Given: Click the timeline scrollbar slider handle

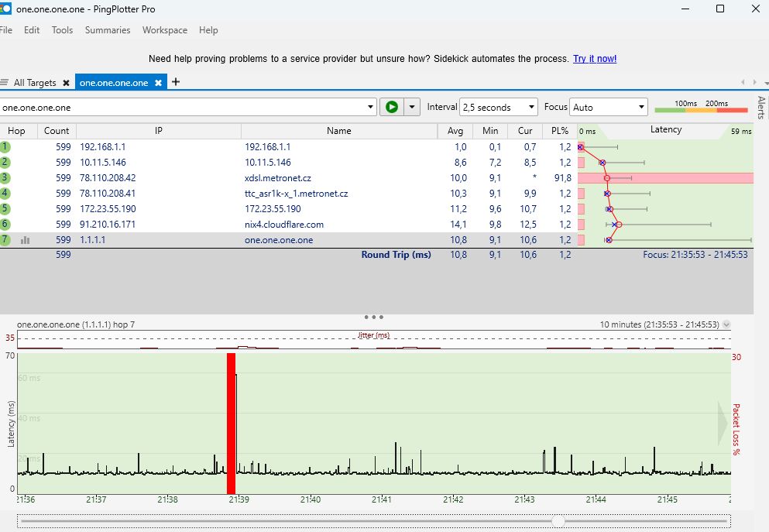Looking at the screenshot, I should point(558,521).
